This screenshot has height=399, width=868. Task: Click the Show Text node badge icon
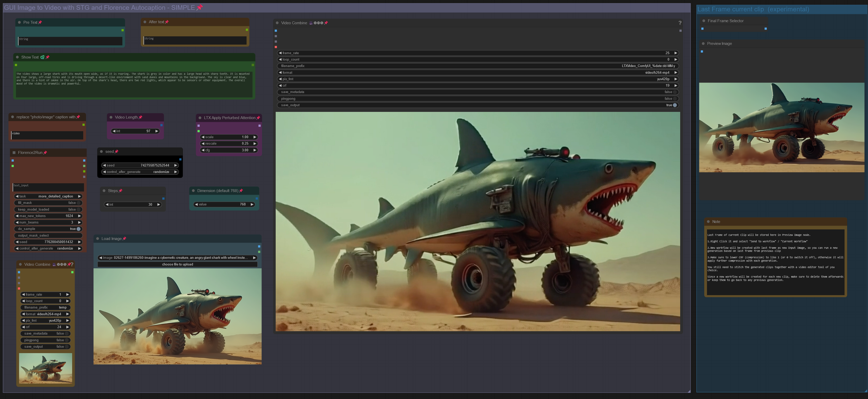tap(43, 57)
